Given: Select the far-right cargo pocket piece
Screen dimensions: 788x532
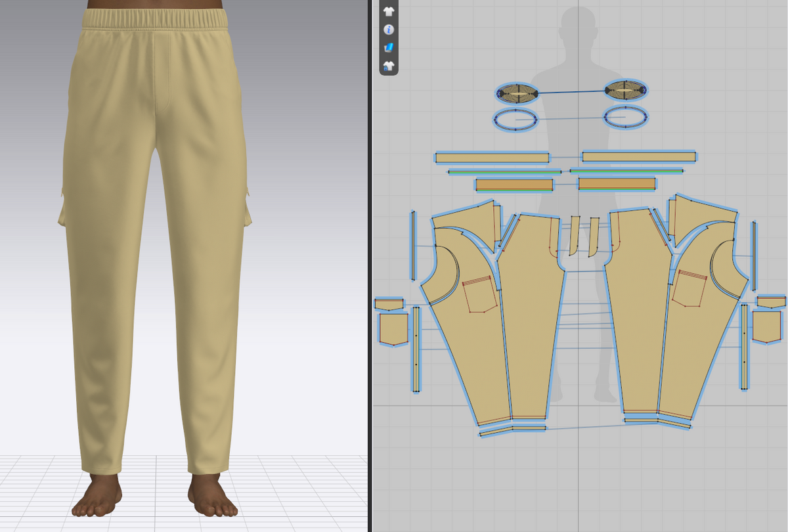Looking at the screenshot, I should coord(767,326).
